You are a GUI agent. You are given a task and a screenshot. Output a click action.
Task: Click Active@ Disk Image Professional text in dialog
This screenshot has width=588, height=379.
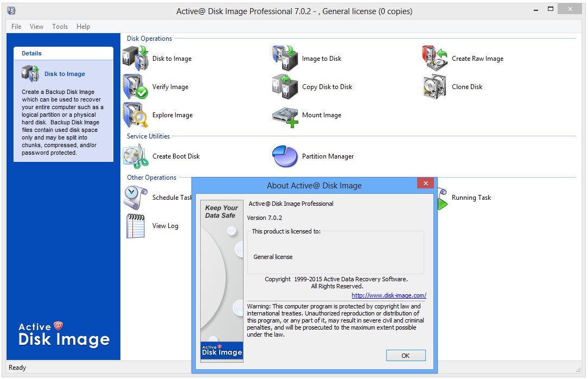tap(291, 204)
